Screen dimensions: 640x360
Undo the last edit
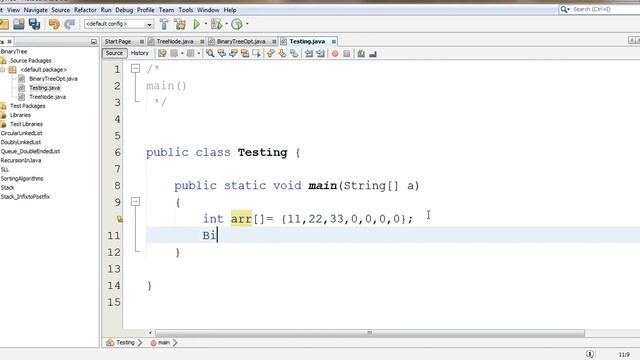point(53,24)
